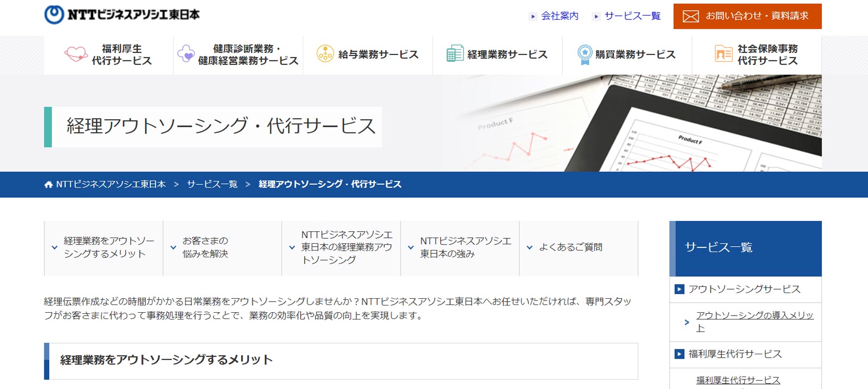Viewport: 868px width, 389px height.
Task: Open the 給与業務サービス menu item
Action: (x=368, y=55)
